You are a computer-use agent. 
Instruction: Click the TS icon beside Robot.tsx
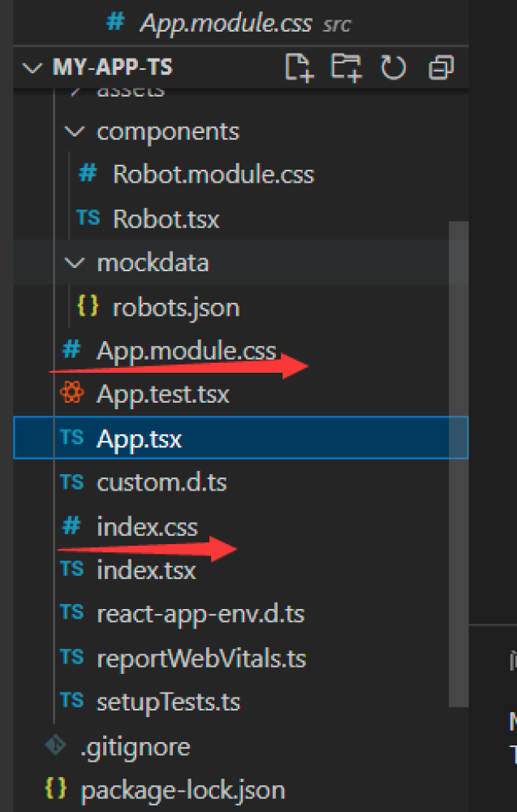pyautogui.click(x=88, y=218)
